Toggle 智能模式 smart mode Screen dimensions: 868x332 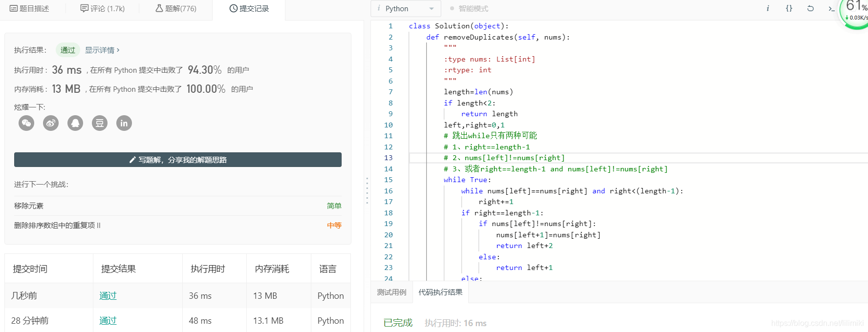click(x=469, y=8)
